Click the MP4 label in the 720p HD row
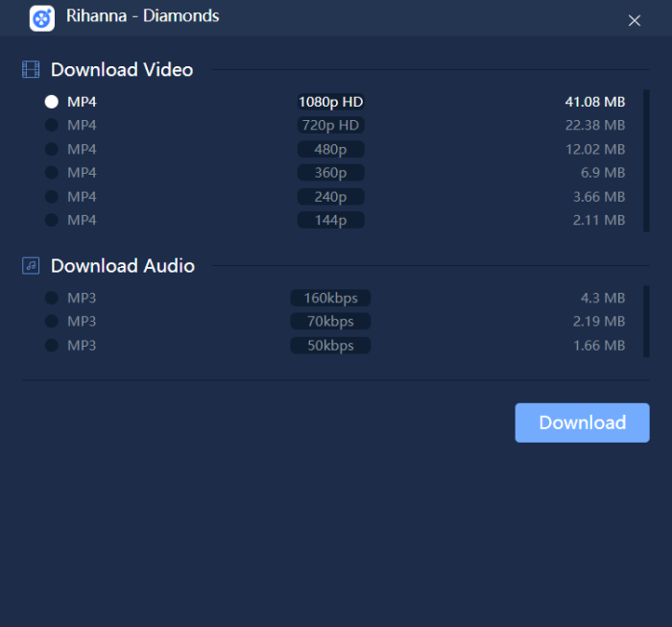Viewport: 672px width, 627px height. [82, 125]
